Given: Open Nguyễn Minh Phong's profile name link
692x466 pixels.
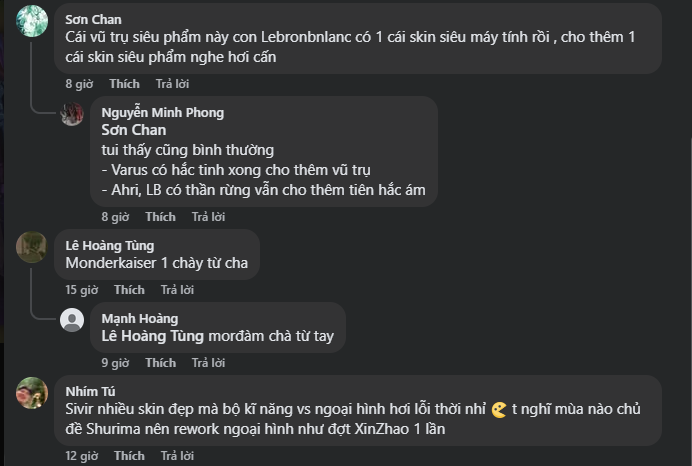Looking at the screenshot, I should (163, 112).
